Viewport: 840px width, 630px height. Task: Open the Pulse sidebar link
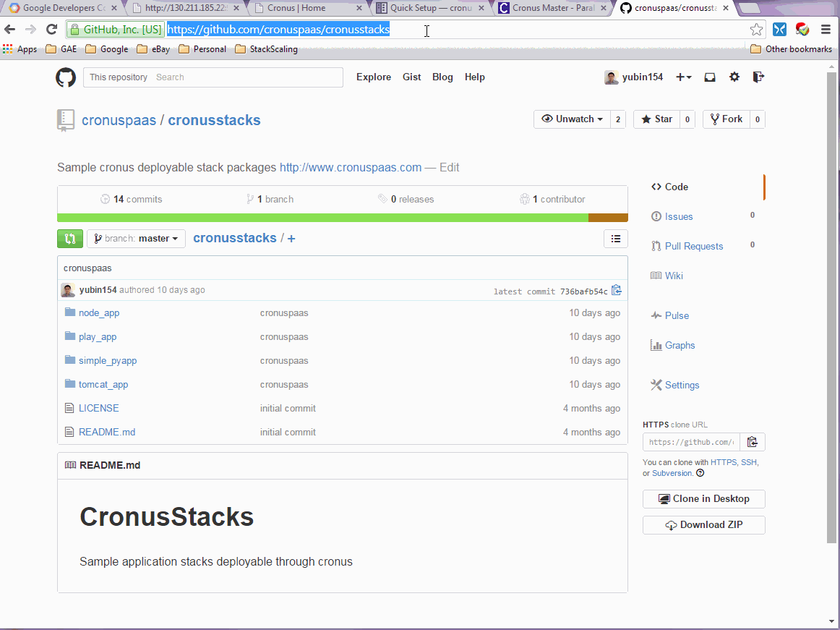point(677,316)
